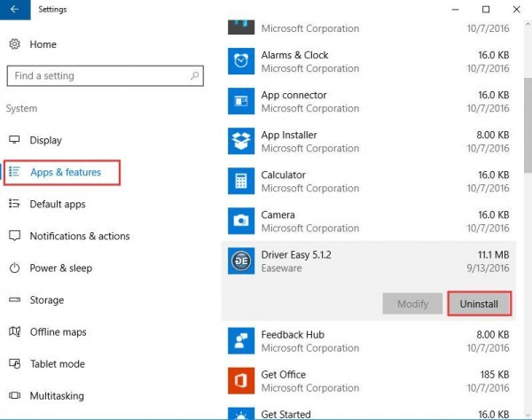The height and width of the screenshot is (420, 532).
Task: Click the Notifications & actions icon
Action: 14,236
